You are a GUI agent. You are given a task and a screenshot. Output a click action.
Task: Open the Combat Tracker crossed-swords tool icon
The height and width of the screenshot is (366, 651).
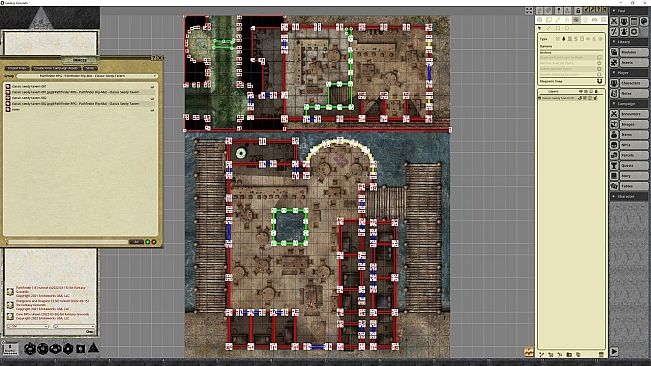(x=614, y=21)
